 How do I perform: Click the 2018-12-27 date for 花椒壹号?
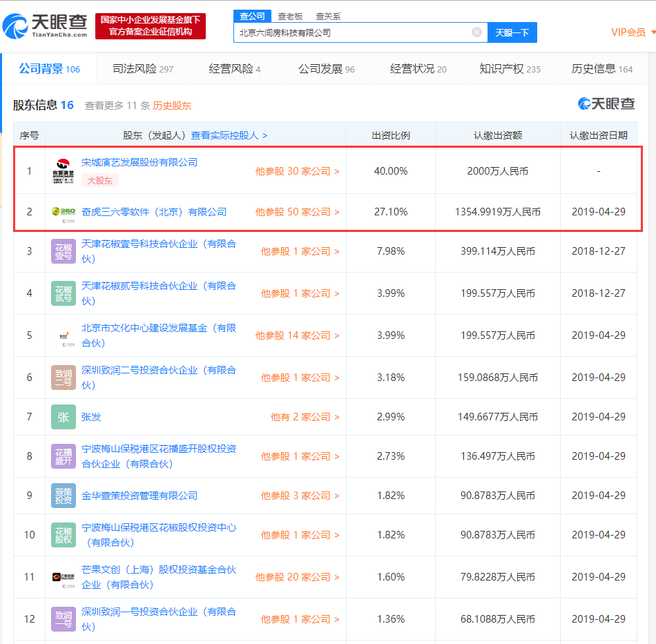click(599, 251)
